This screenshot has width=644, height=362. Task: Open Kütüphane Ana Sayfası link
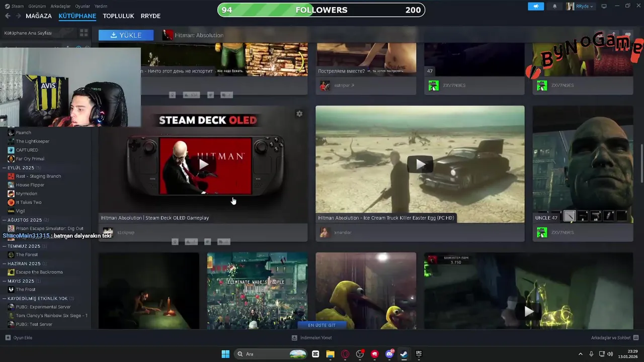tap(28, 33)
